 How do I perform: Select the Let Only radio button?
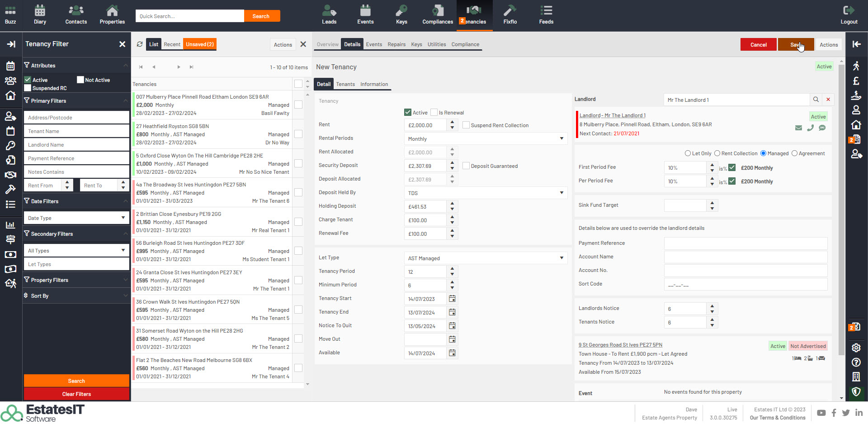click(688, 153)
